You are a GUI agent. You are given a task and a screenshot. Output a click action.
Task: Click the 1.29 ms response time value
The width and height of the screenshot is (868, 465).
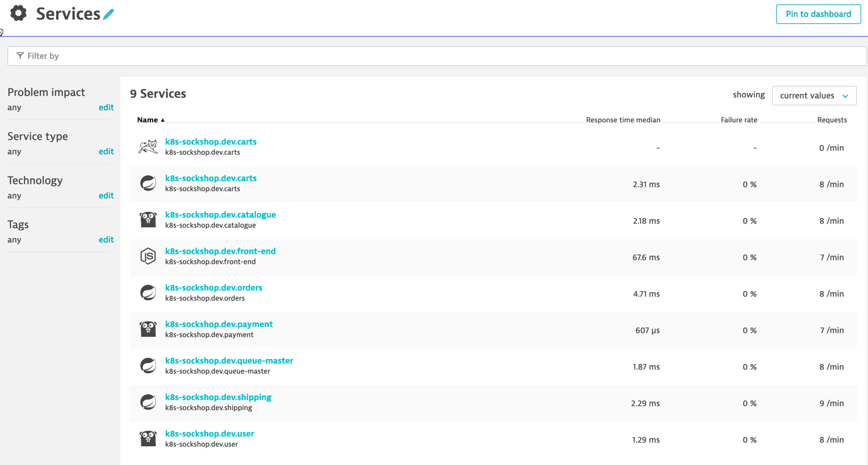pyautogui.click(x=646, y=440)
